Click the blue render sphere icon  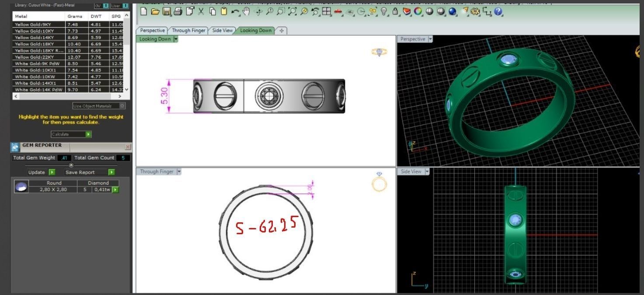pos(452,12)
